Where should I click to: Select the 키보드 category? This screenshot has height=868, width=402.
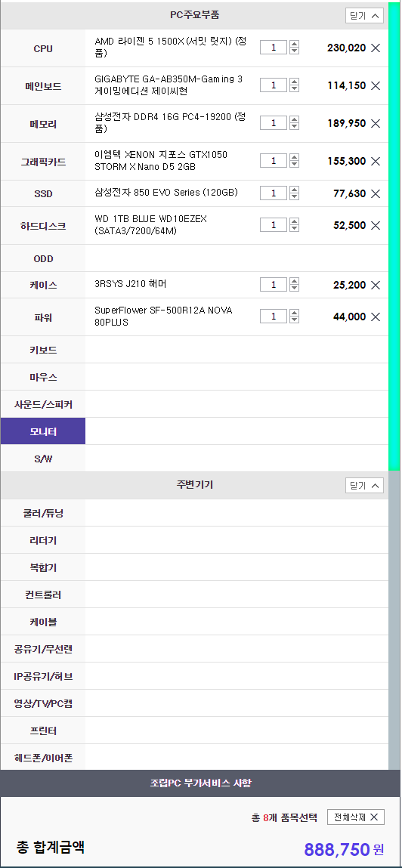coord(43,350)
